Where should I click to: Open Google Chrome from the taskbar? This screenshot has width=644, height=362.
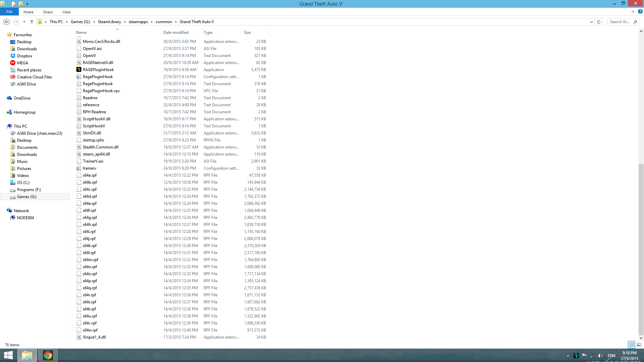pos(48,355)
